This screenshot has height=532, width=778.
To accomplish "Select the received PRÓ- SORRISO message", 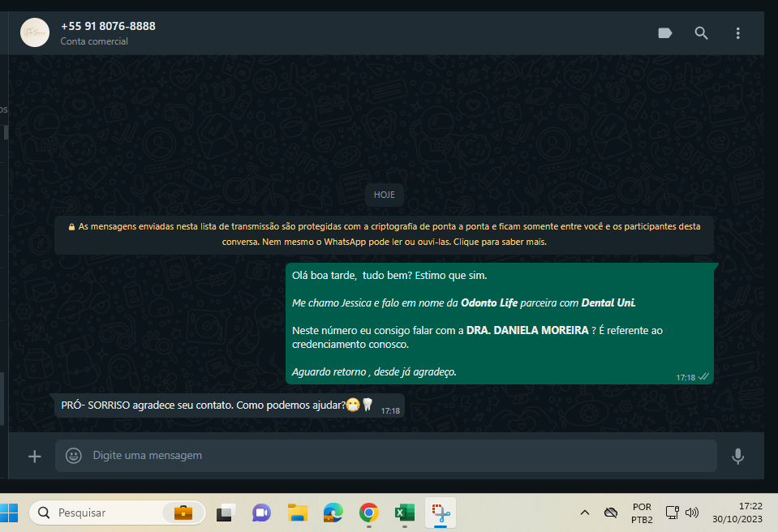I will click(230, 405).
